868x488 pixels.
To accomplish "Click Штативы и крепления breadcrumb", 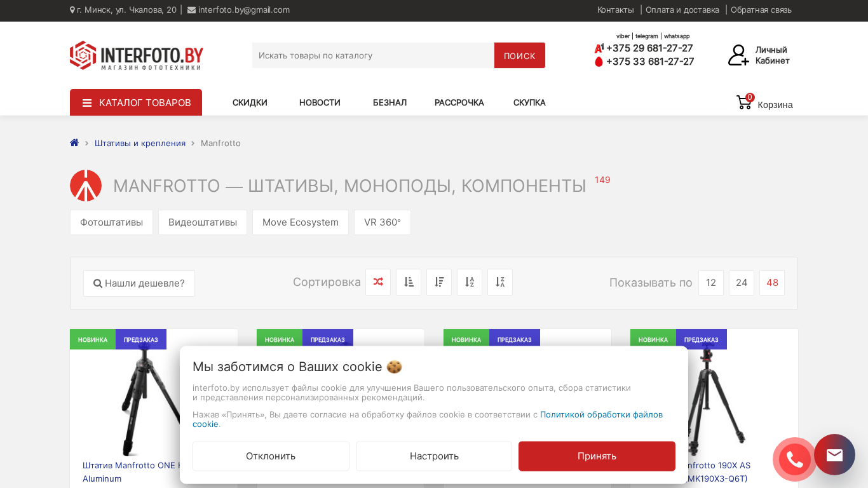I will pyautogui.click(x=140, y=143).
